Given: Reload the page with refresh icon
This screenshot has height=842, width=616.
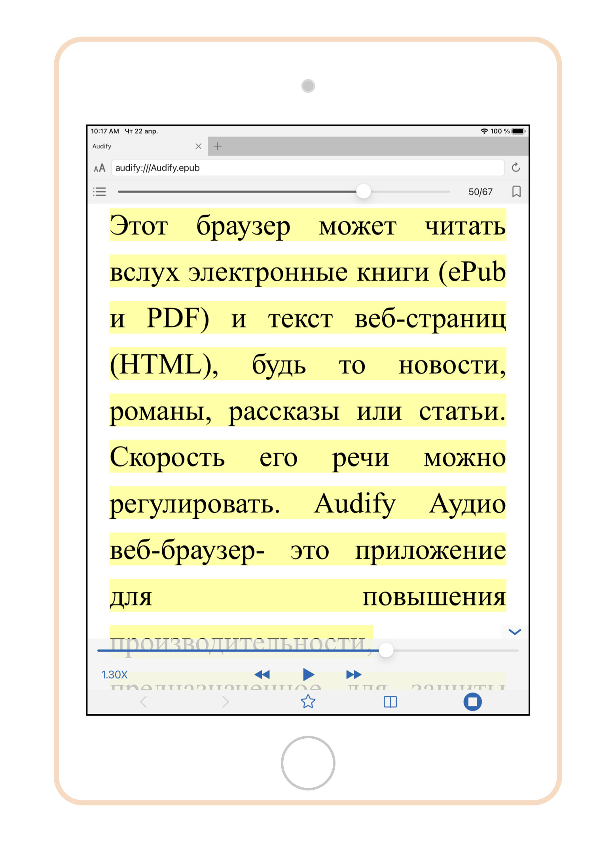Looking at the screenshot, I should (516, 168).
